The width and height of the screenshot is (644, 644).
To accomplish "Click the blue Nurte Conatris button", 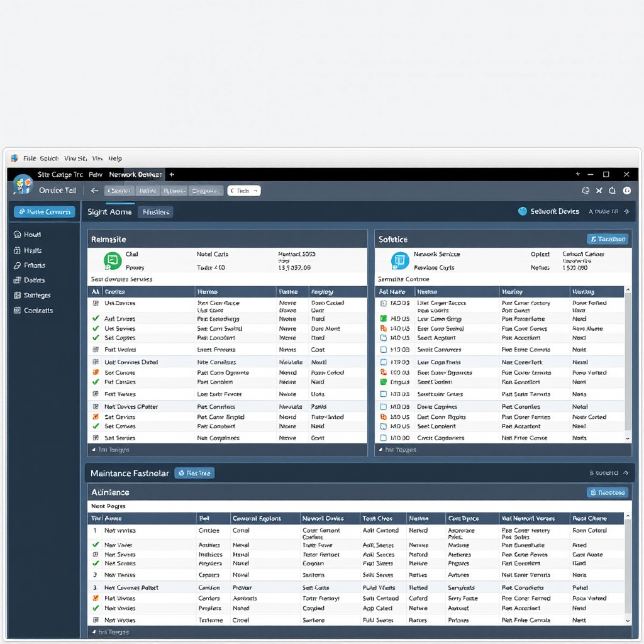I will click(45, 211).
